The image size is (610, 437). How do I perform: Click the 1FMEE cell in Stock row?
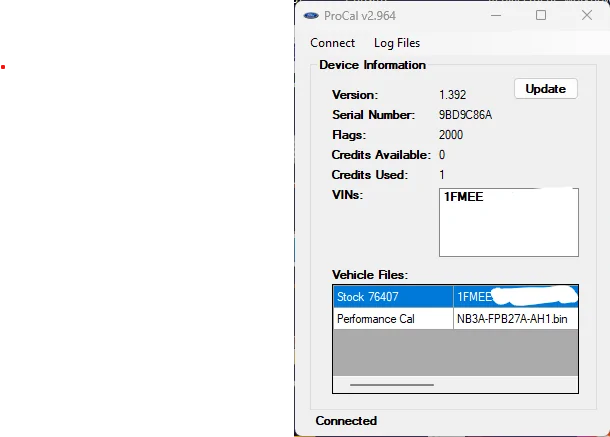point(515,297)
